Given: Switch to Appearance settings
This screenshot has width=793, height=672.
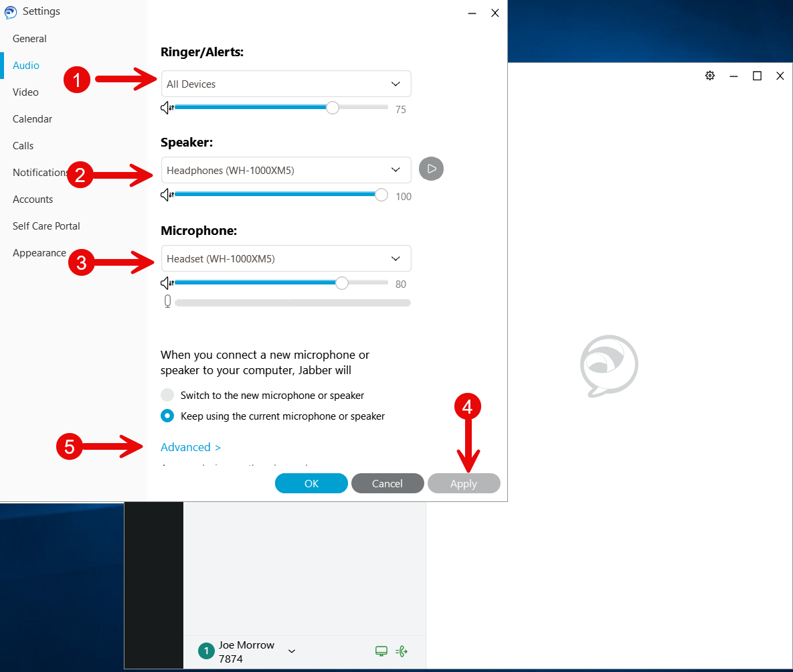Looking at the screenshot, I should click(39, 253).
